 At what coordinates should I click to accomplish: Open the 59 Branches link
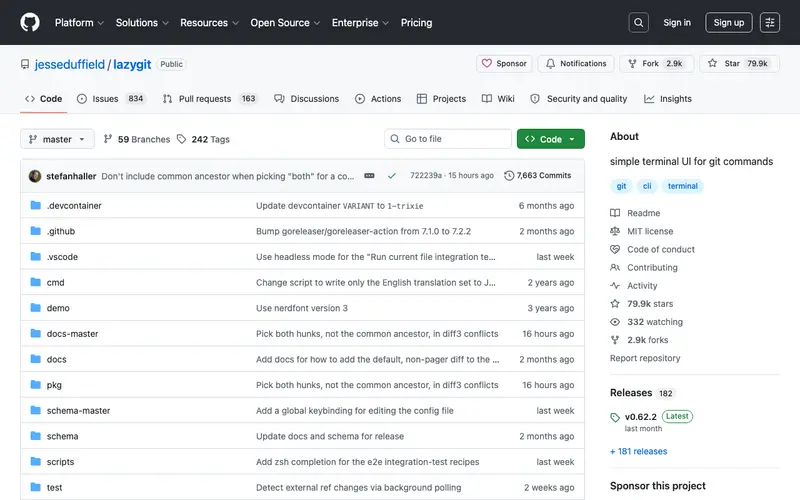137,139
